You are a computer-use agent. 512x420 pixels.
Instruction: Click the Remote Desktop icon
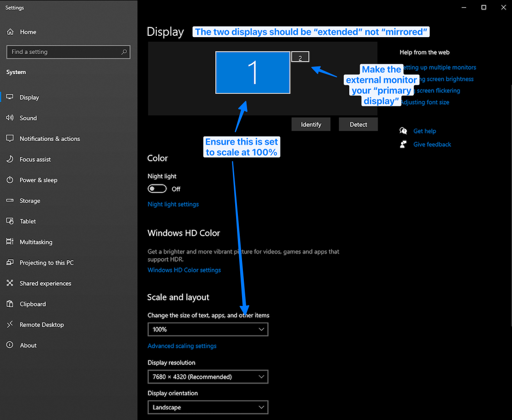(x=10, y=325)
